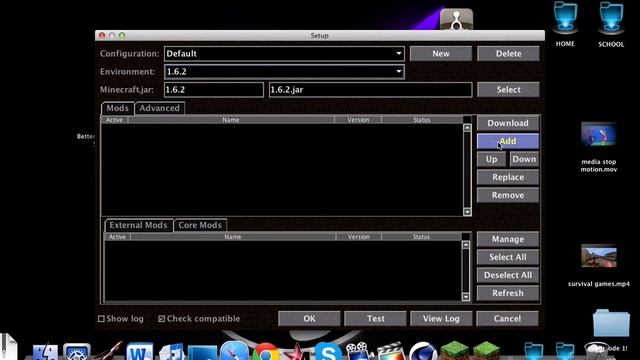Screen dimensions: 640x360
Task: Click Select for Minecraft.jar
Action: click(508, 89)
